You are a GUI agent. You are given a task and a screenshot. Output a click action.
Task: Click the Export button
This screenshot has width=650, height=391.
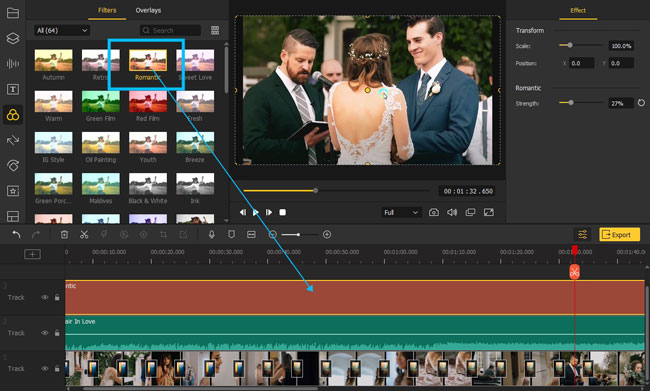619,235
